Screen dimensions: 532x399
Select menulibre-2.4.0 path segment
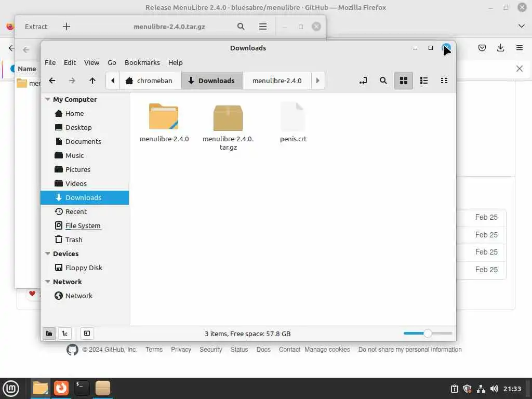(x=277, y=81)
